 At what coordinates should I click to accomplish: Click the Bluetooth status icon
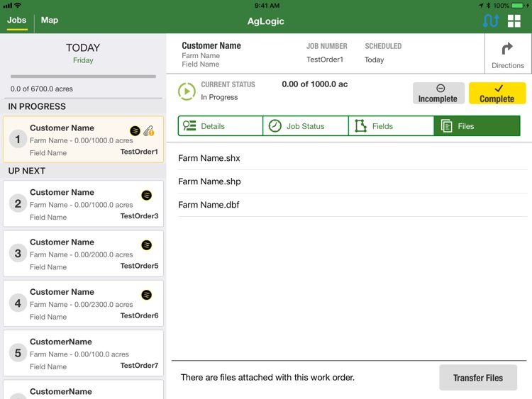[x=488, y=6]
